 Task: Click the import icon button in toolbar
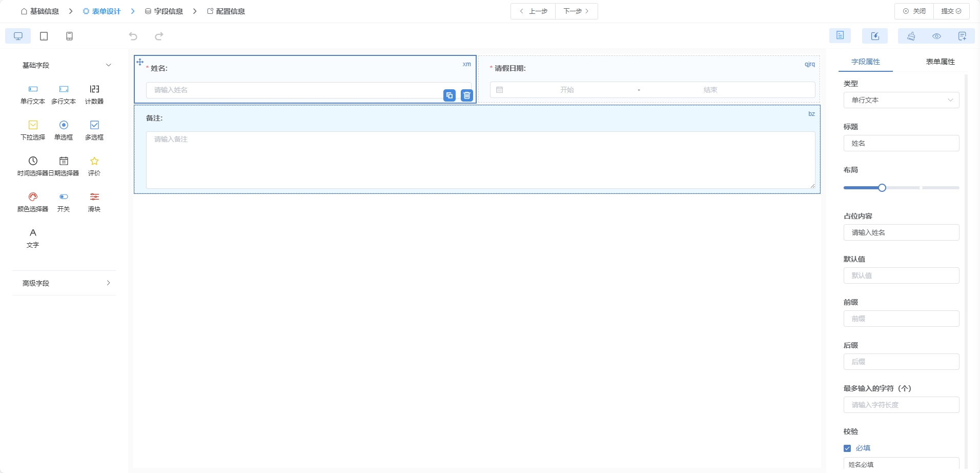875,36
